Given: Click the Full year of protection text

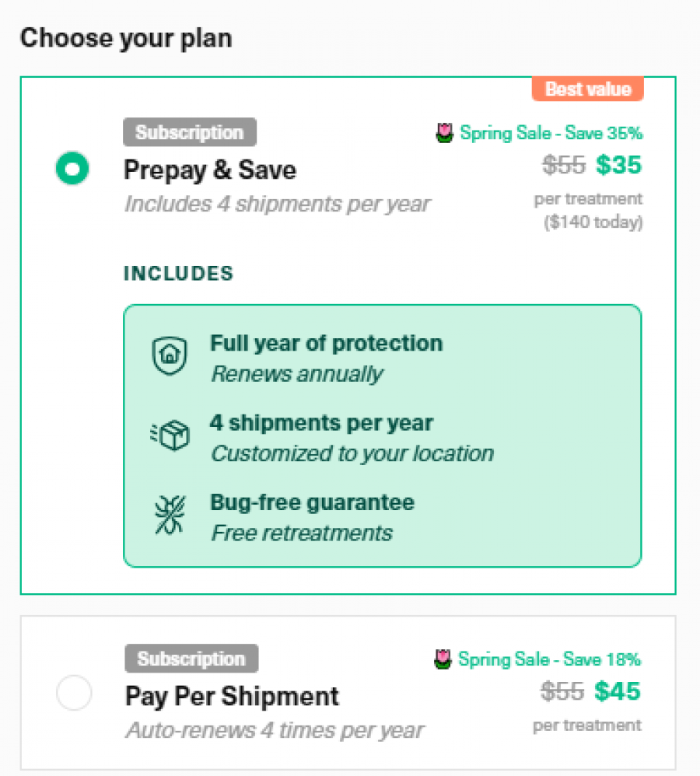Looking at the screenshot, I should [326, 344].
